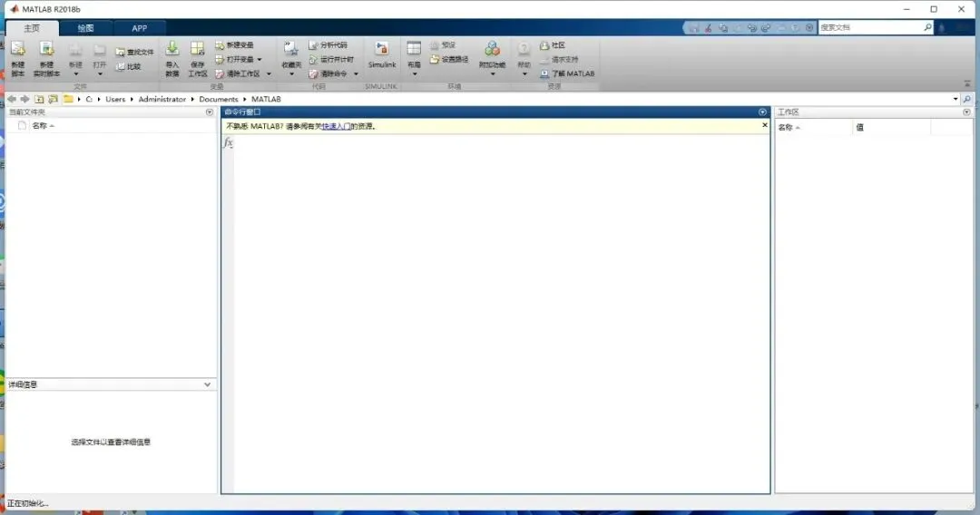Click the cut icon in quick access toolbar
Screen dimensions: 980x515
(709, 28)
